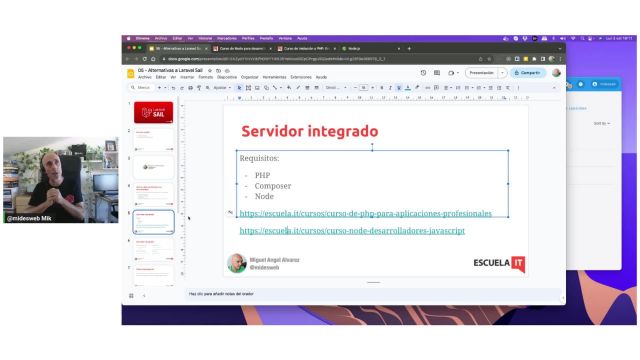Click the border dash icon

316,88
